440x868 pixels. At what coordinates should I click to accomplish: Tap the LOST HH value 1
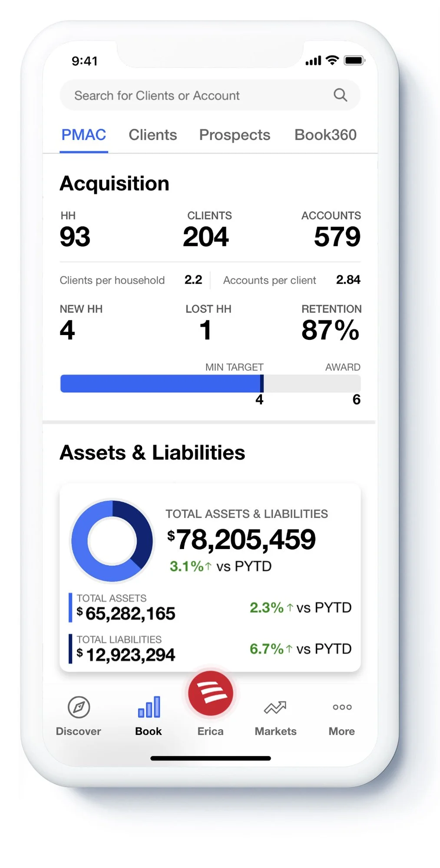point(205,330)
